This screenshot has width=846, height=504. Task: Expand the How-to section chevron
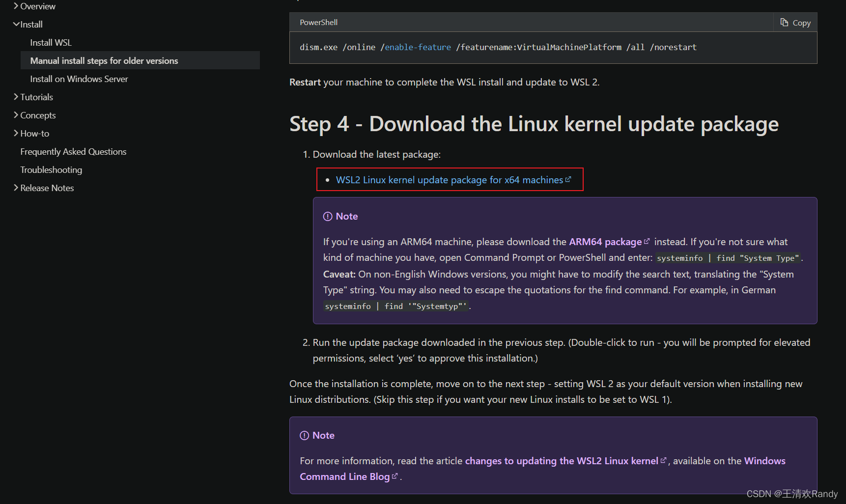click(16, 133)
